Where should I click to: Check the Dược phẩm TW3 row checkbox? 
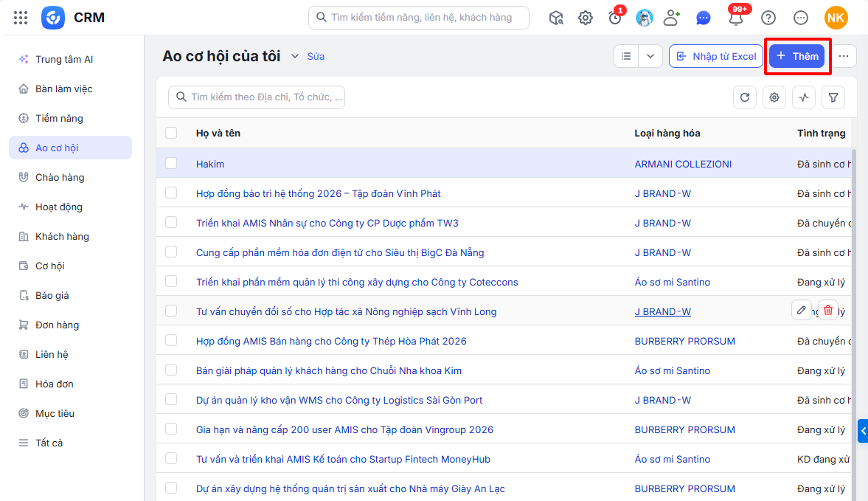171,223
